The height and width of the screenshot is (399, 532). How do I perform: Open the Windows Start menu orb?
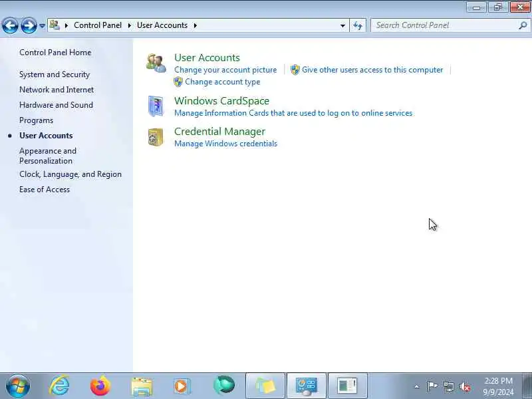pyautogui.click(x=18, y=386)
